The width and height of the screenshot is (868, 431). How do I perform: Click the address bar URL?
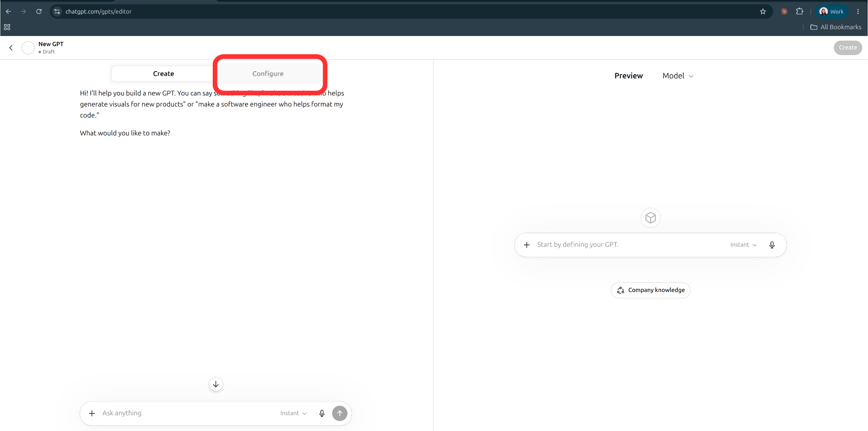98,11
